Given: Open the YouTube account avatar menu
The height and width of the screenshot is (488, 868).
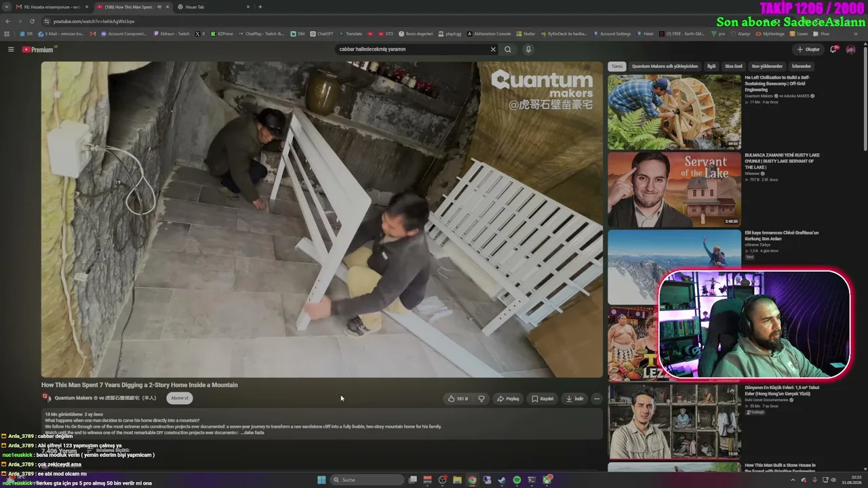Looking at the screenshot, I should (850, 49).
